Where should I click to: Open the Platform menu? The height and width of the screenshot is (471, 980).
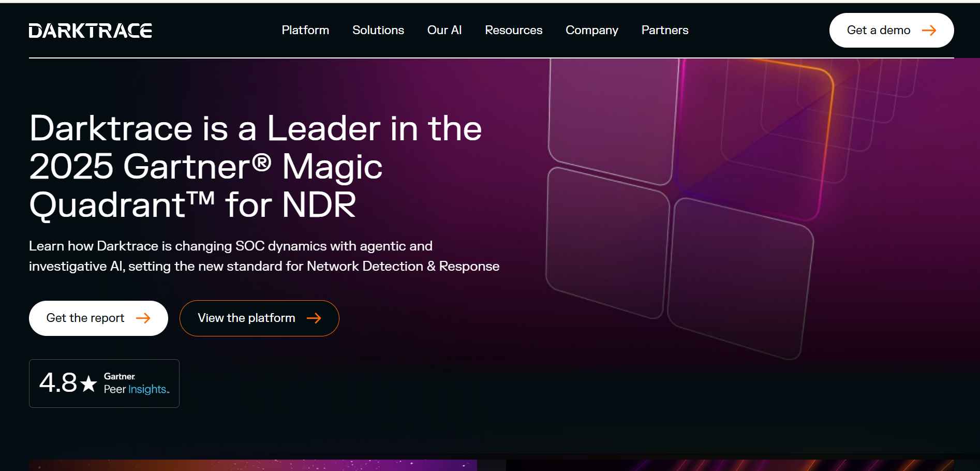coord(305,30)
